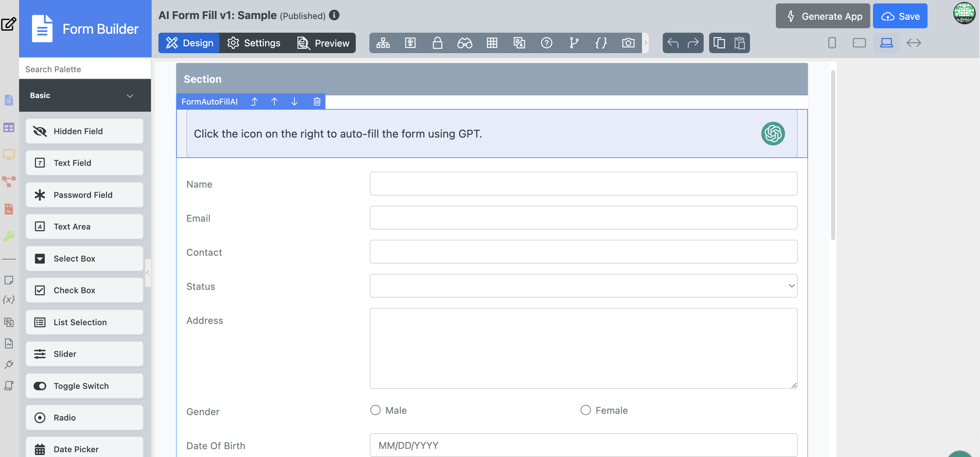Click the curly braces toolbar icon
The height and width of the screenshot is (457, 980).
tap(601, 43)
